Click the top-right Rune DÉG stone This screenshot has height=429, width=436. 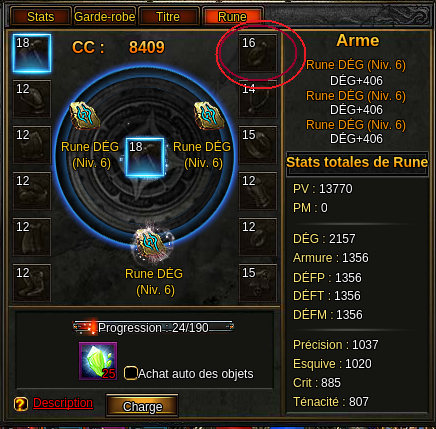[x=209, y=116]
